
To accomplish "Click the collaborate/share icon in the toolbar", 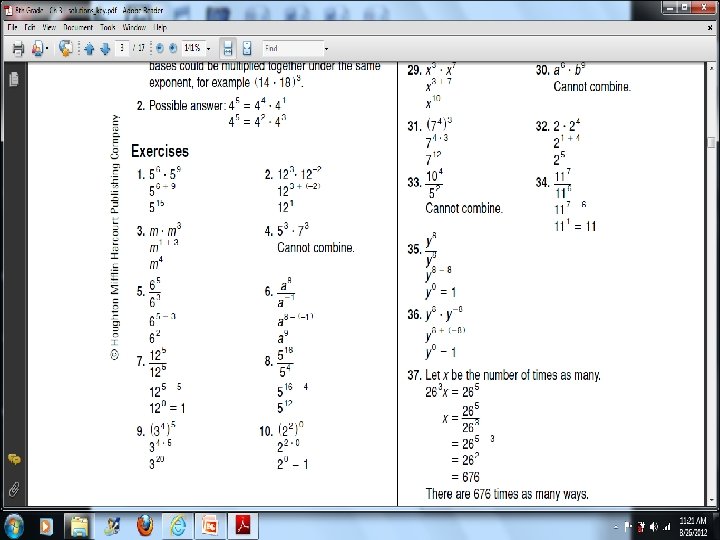I will tap(38, 48).
